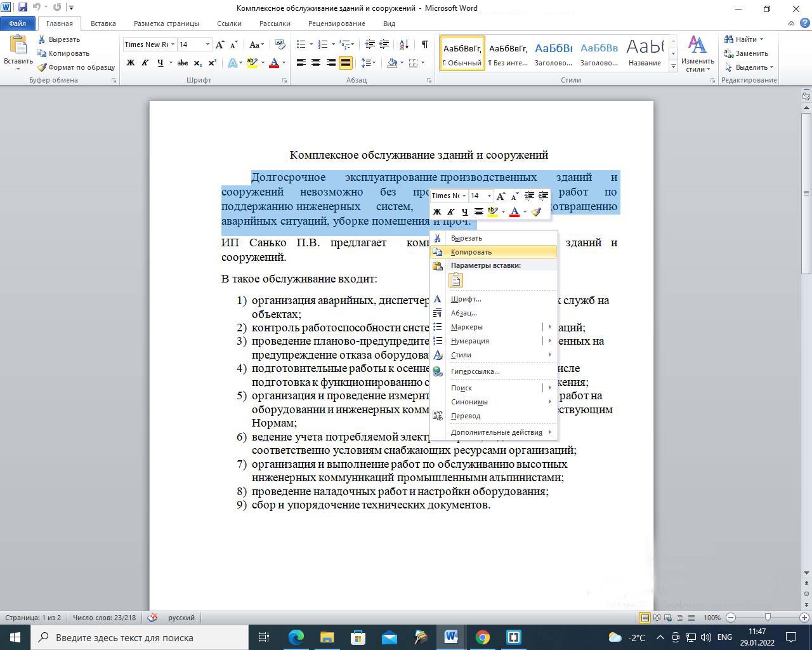
Task: Open the font size dropdown in ribbon
Action: click(x=207, y=44)
